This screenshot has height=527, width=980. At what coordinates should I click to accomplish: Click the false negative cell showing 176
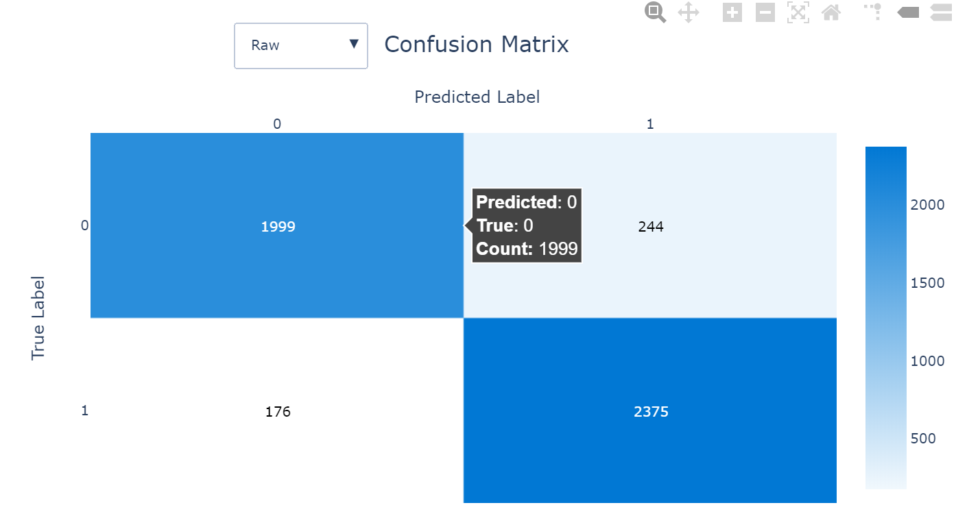pos(277,411)
